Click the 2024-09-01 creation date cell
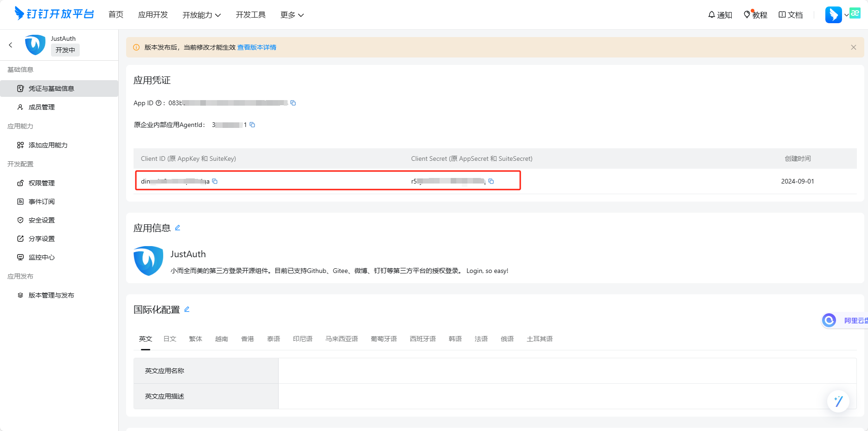Screen dimensions: 868x431 click(x=798, y=181)
